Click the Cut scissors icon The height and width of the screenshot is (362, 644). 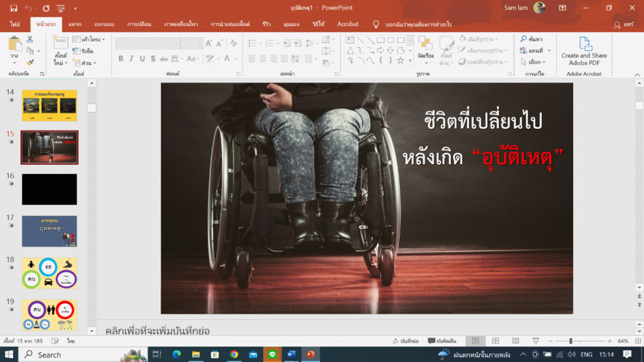29,40
